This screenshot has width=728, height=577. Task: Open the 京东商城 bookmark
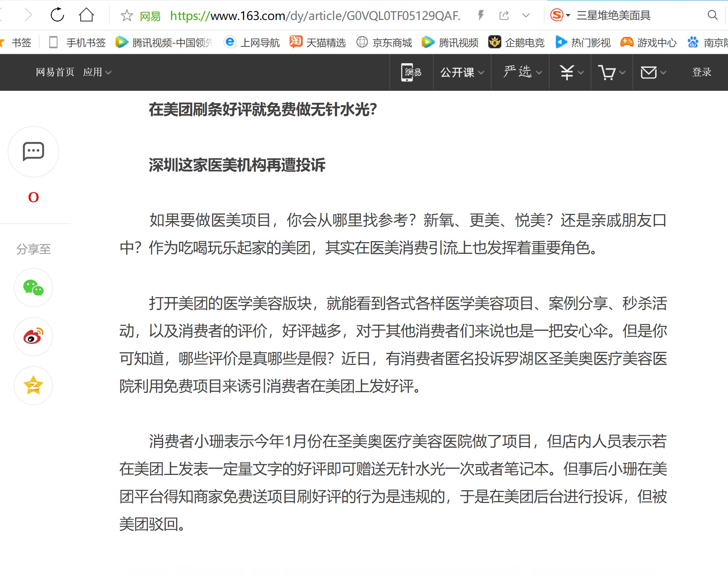[x=384, y=42]
